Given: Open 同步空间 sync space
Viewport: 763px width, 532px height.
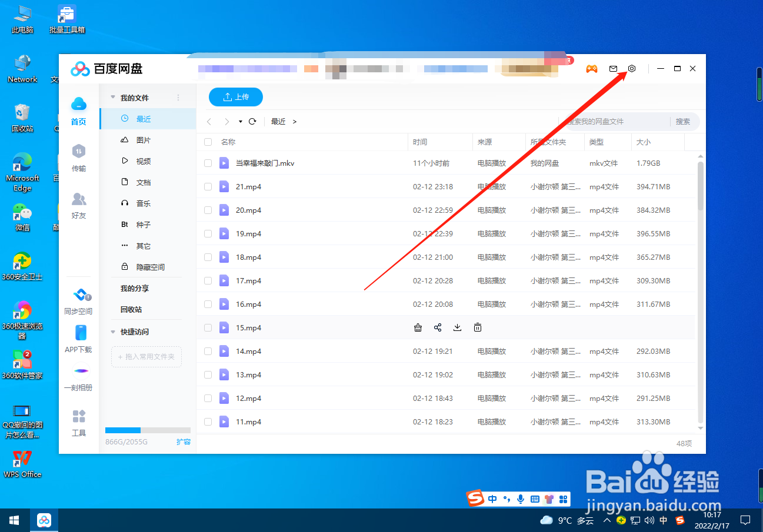Looking at the screenshot, I should pyautogui.click(x=78, y=300).
